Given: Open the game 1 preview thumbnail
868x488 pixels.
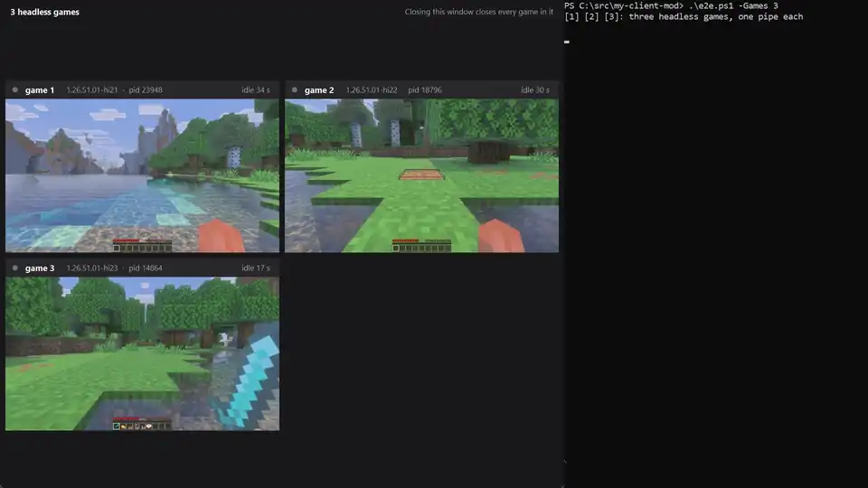Looking at the screenshot, I should pos(142,175).
